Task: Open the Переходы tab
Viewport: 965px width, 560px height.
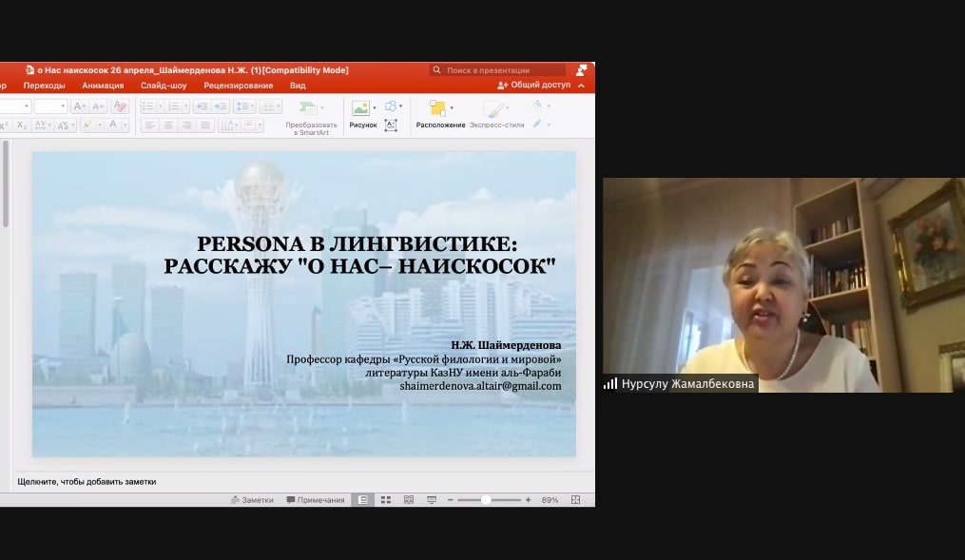Action: click(44, 85)
